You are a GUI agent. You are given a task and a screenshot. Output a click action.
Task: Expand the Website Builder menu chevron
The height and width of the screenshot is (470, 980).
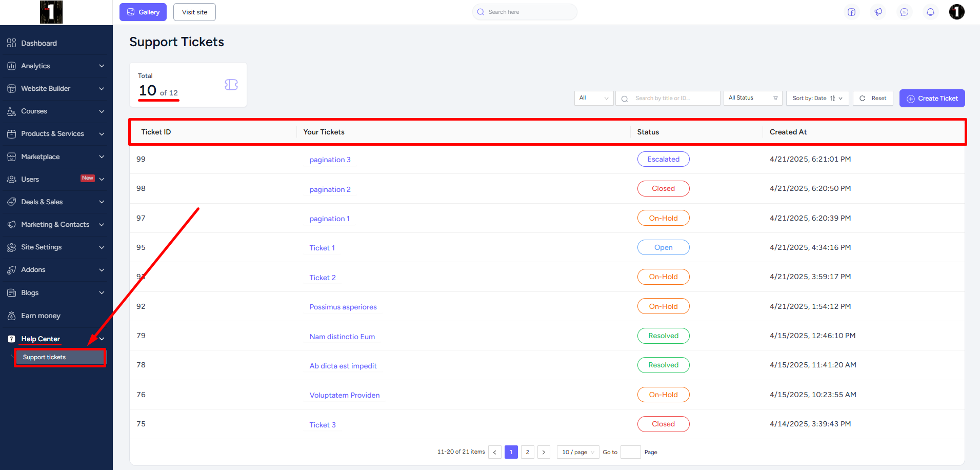point(102,89)
